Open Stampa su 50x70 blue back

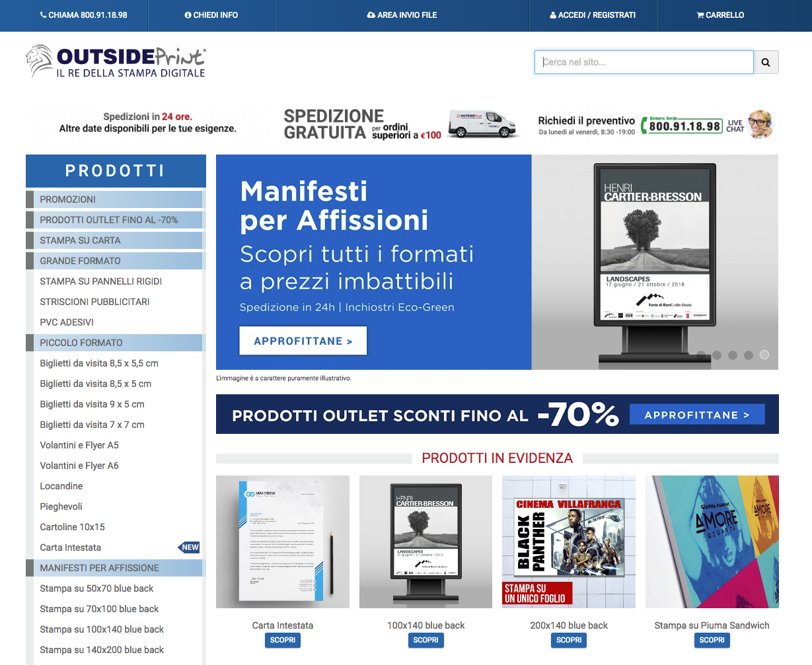click(96, 588)
